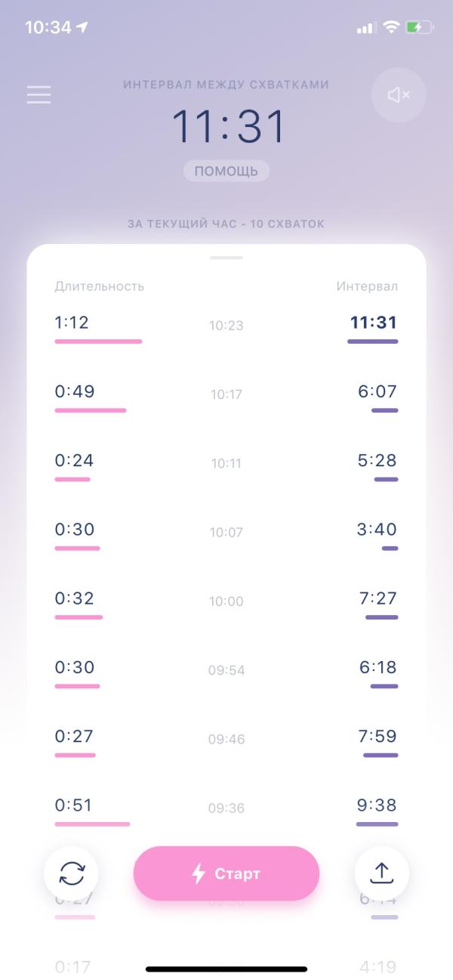Tap the share upload icon

pyautogui.click(x=382, y=873)
